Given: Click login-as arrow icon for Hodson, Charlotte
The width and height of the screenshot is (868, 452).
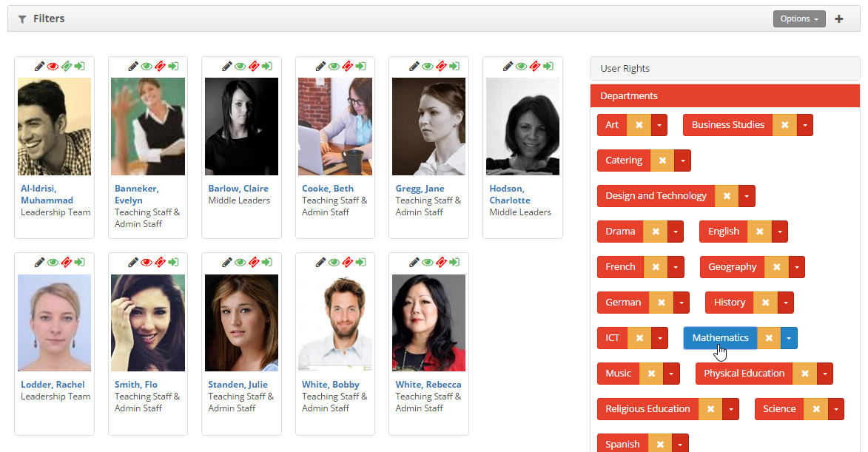Looking at the screenshot, I should [548, 66].
